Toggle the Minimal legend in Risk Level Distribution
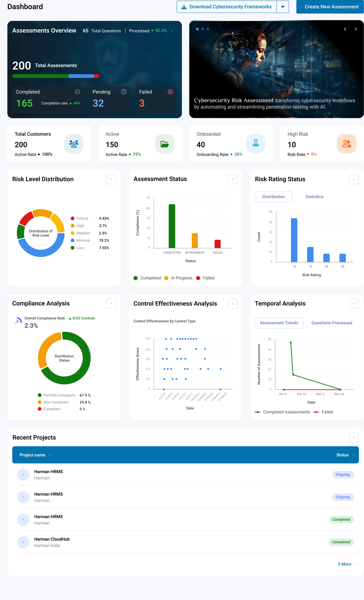This screenshot has width=364, height=600. pyautogui.click(x=80, y=241)
